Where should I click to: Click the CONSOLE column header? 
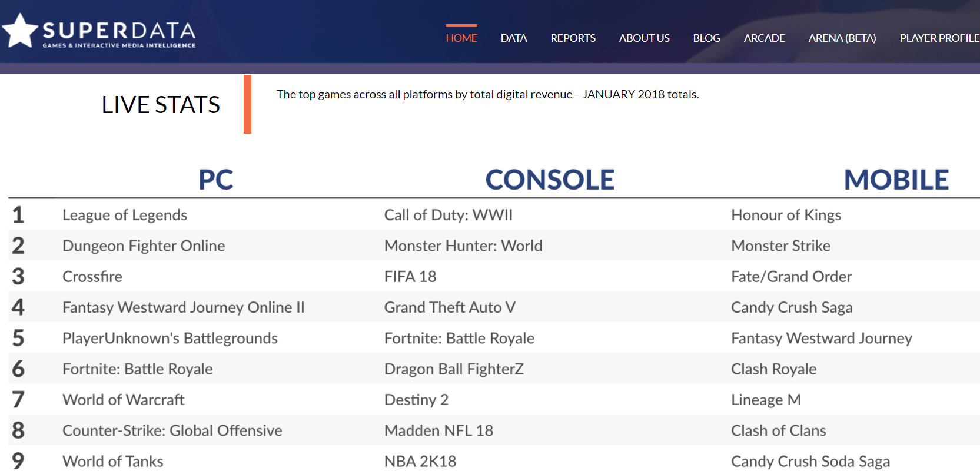pyautogui.click(x=550, y=180)
